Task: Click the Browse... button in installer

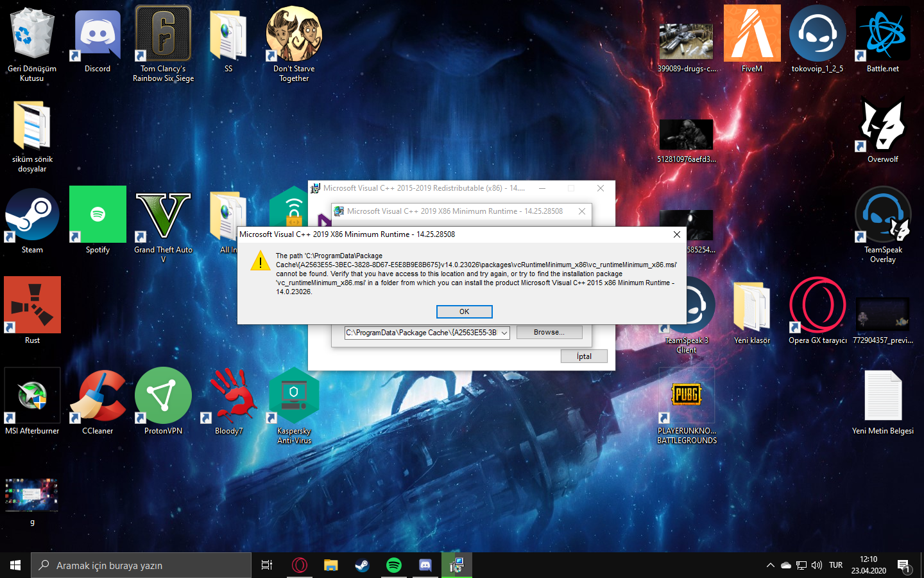Action: [x=549, y=333]
